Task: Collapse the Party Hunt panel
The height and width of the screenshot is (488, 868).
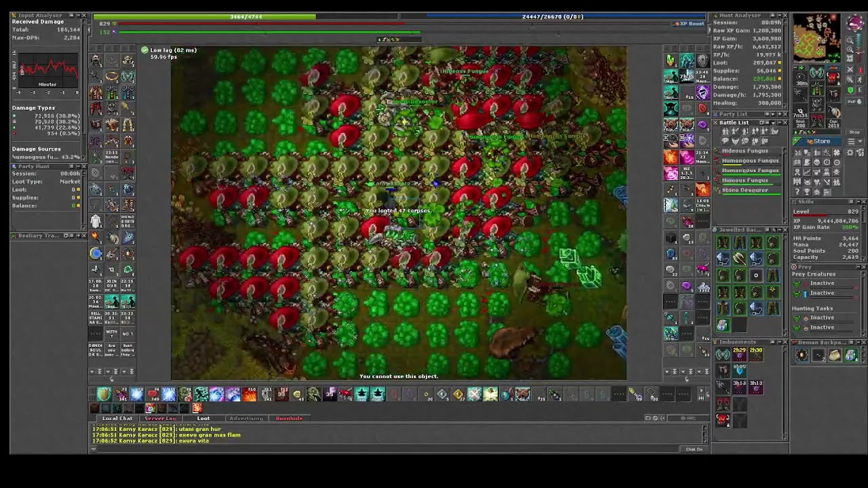Action: tap(78, 166)
